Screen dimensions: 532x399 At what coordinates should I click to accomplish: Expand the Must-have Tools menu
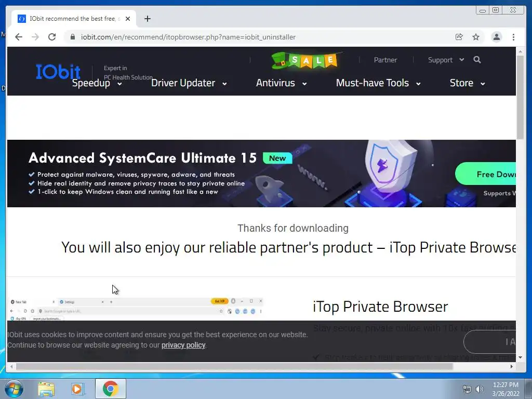(378, 83)
